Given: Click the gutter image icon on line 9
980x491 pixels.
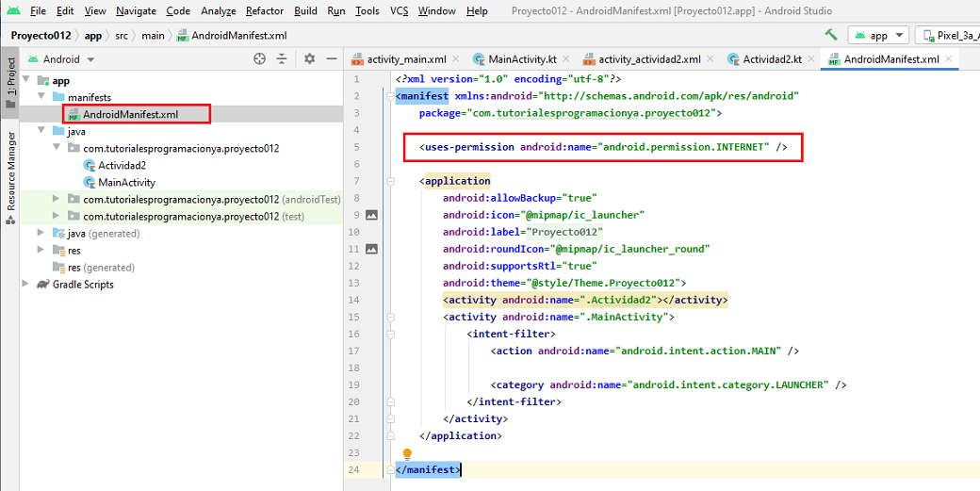Looking at the screenshot, I should pyautogui.click(x=371, y=215).
